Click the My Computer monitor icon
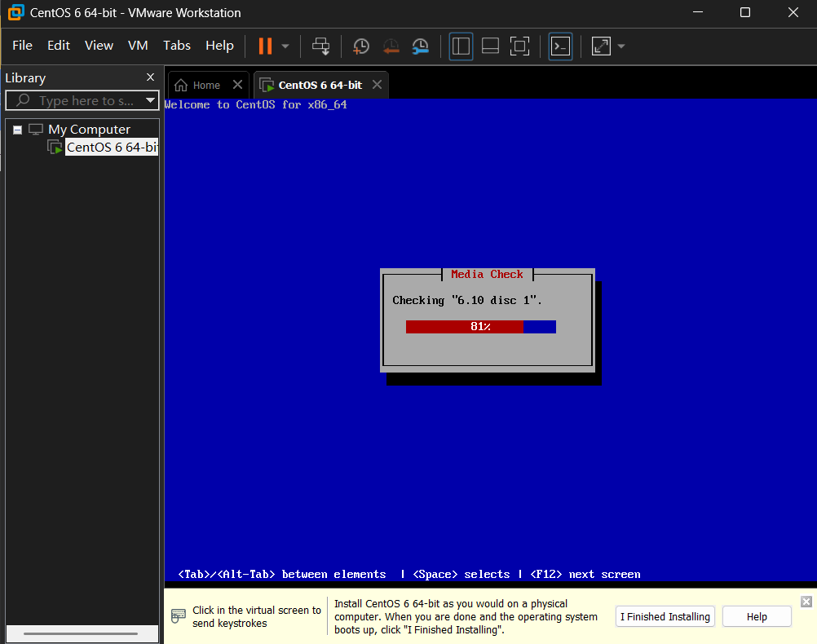 [x=35, y=130]
